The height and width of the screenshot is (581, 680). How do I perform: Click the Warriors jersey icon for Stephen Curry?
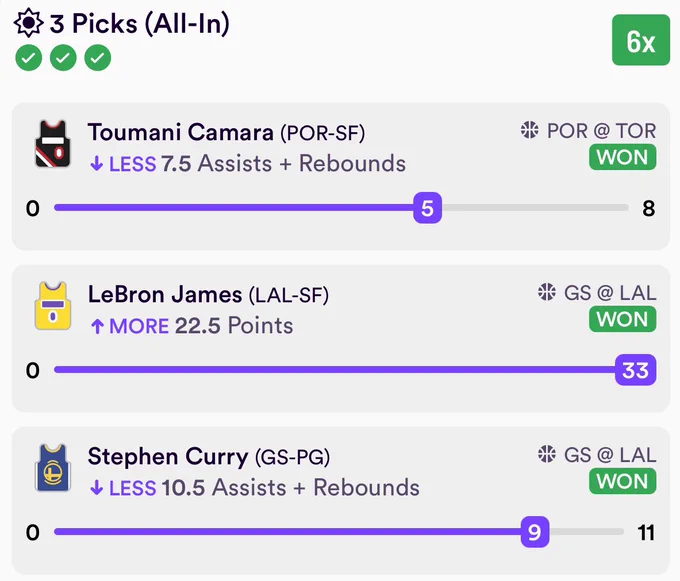pos(52,468)
